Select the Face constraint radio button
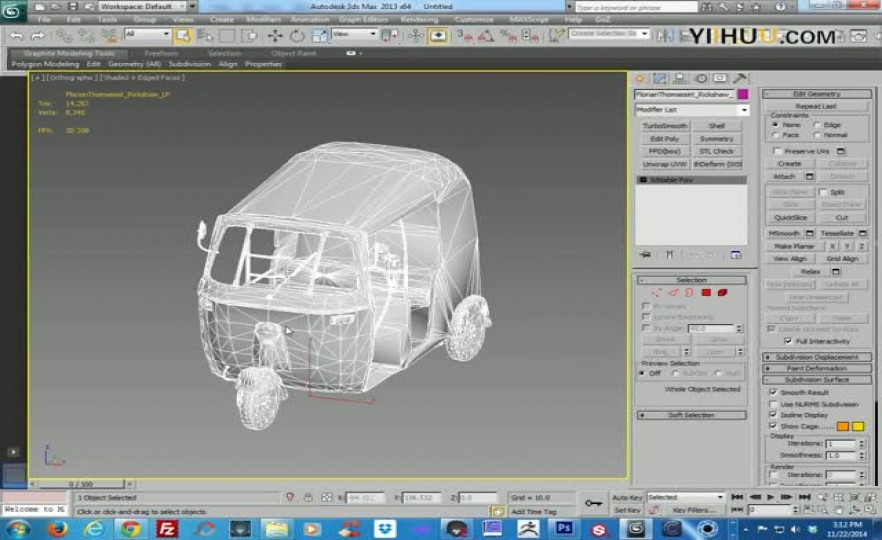 (x=775, y=135)
